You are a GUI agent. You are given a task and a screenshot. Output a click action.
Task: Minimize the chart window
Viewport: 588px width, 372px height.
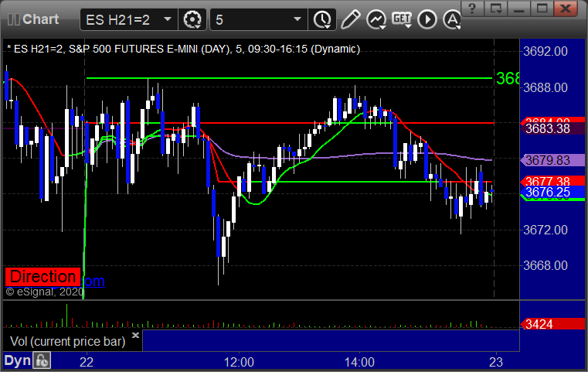(x=518, y=9)
